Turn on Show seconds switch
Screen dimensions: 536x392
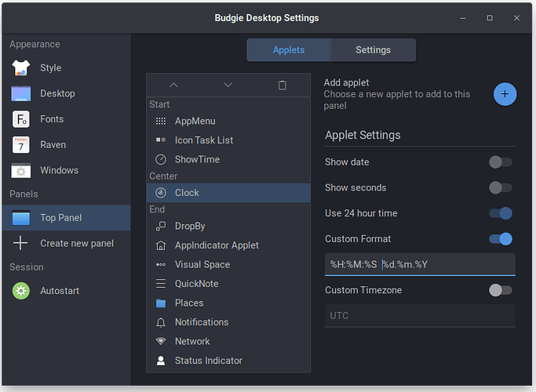point(500,188)
